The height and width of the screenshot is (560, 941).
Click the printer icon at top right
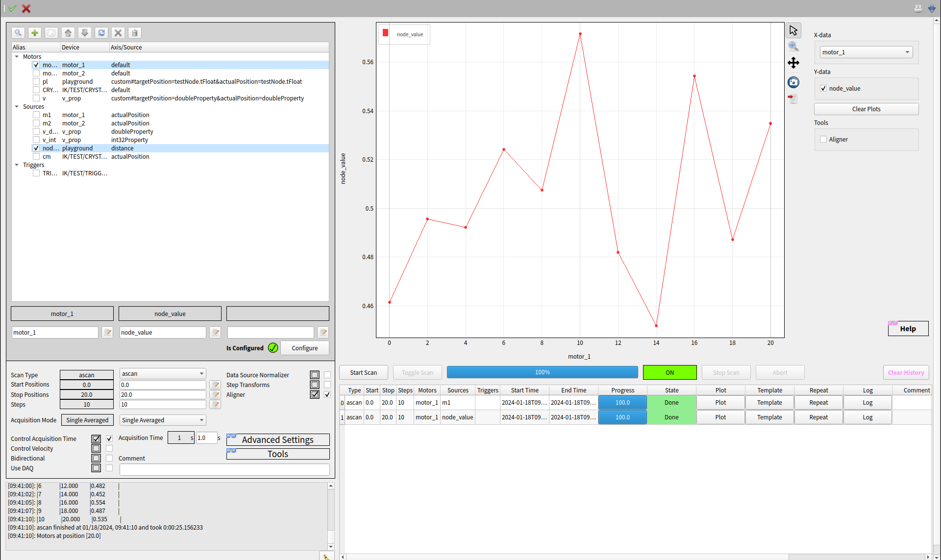point(918,8)
